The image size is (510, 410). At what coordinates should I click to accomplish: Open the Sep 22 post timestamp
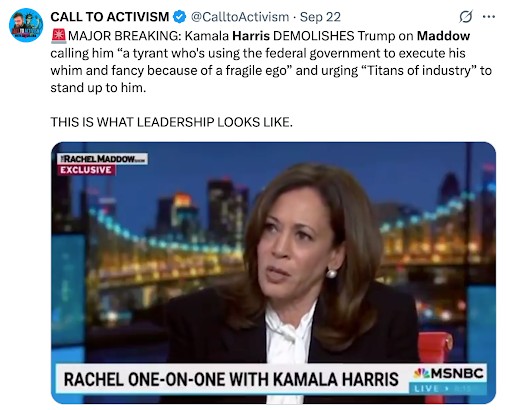pos(320,17)
